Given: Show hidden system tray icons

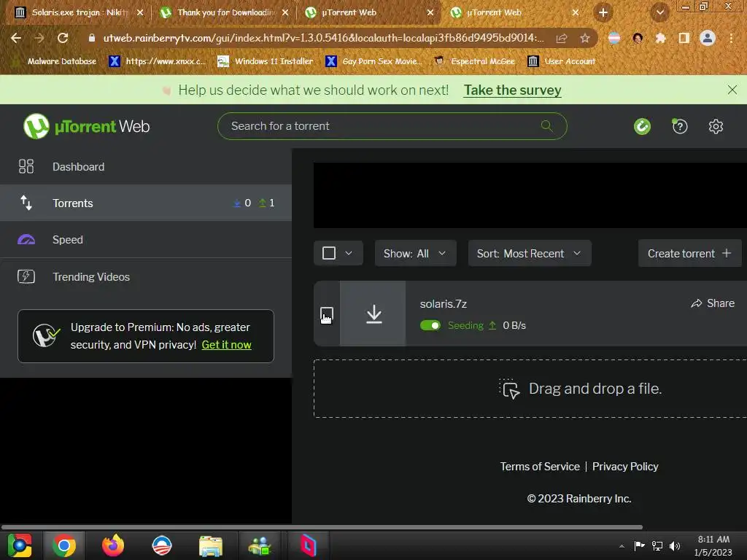Looking at the screenshot, I should (x=622, y=546).
